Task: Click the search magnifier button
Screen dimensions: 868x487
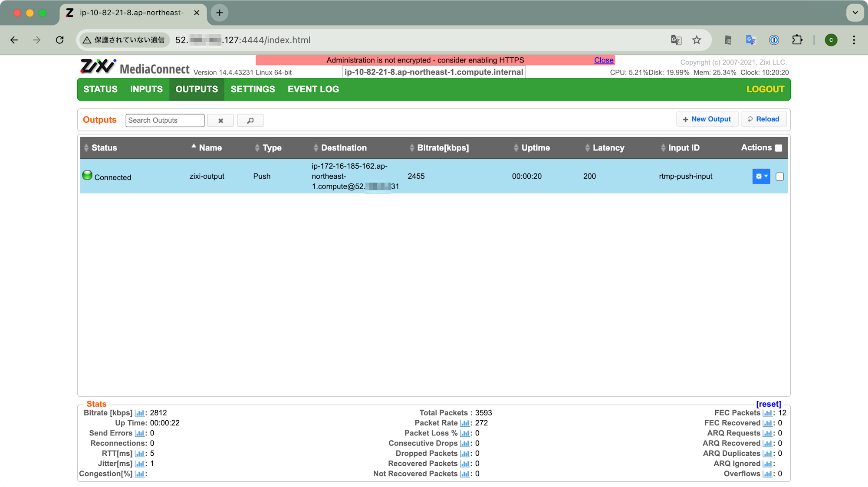Action: (250, 121)
